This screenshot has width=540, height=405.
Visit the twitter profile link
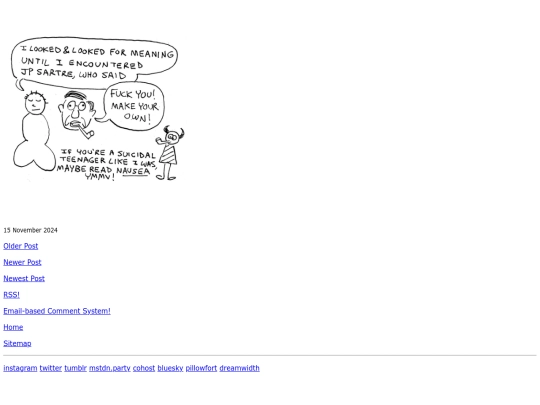51,368
